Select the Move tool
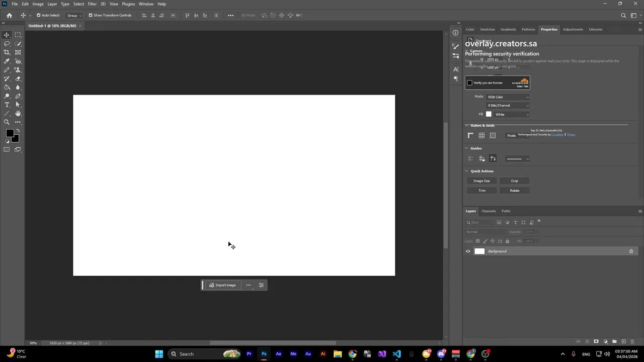This screenshot has height=362, width=644. pyautogui.click(x=7, y=35)
